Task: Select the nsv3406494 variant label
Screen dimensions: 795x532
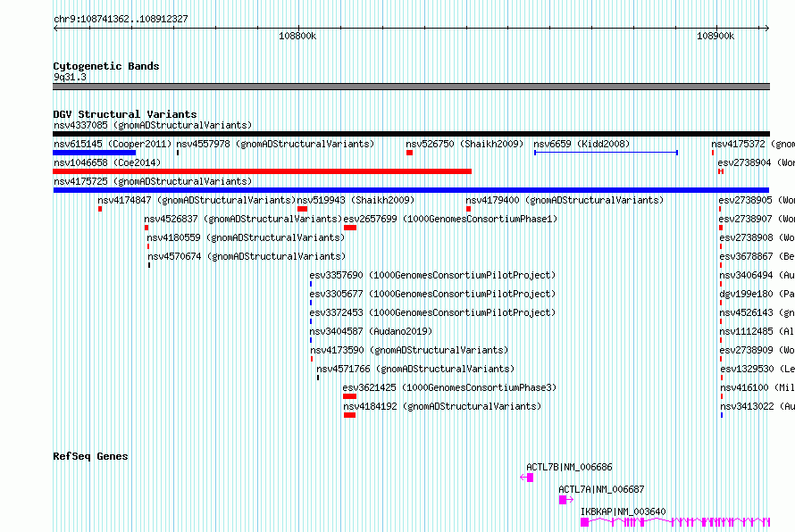Action: 757,275
